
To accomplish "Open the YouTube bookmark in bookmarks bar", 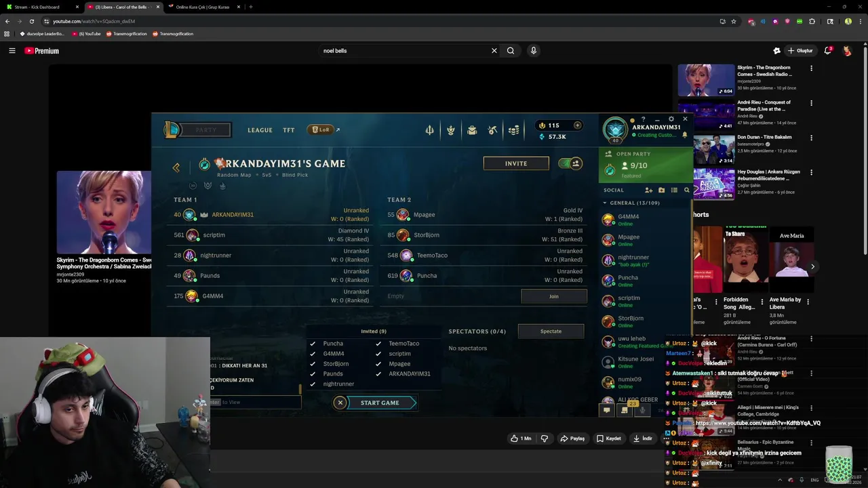I will click(86, 34).
